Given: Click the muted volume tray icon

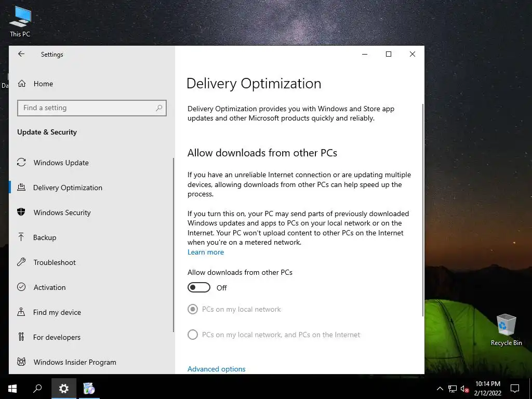Looking at the screenshot, I should tap(464, 389).
